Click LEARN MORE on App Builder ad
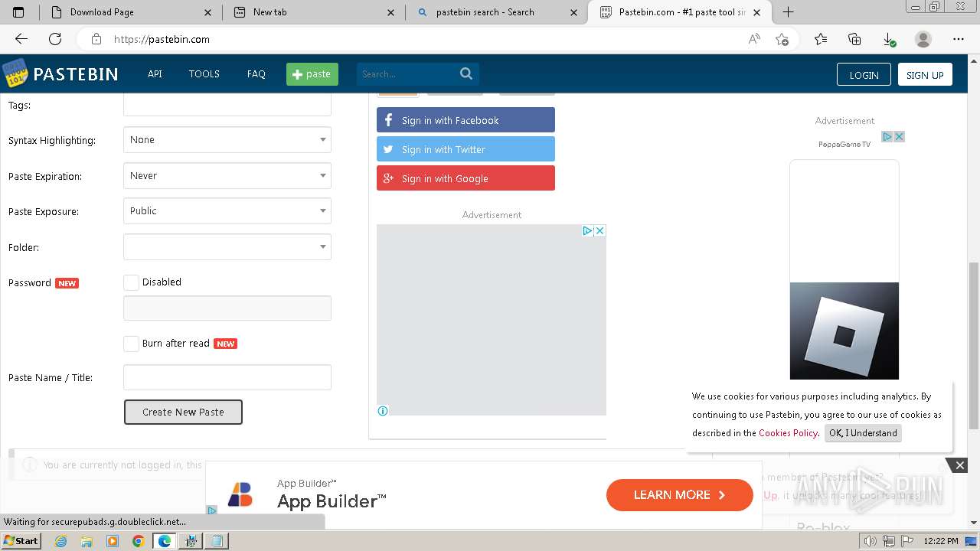This screenshot has width=980, height=551. click(x=679, y=495)
